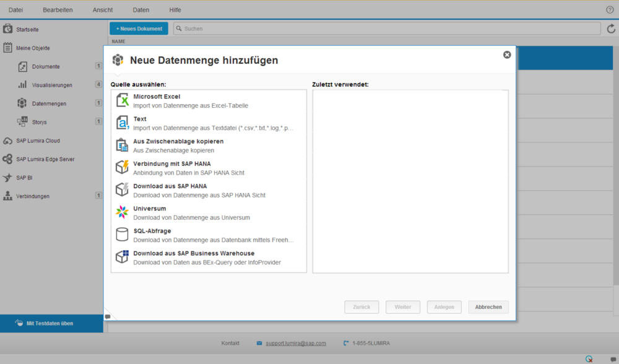Click the clipboard copy source icon
Screen dimensions: 619x364
122,145
